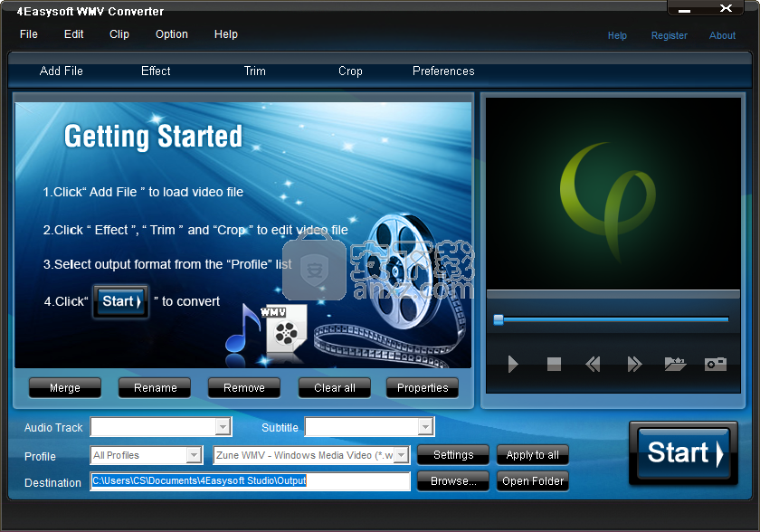Click the Open Folder button
Image resolution: width=760 pixels, height=532 pixels.
532,481
